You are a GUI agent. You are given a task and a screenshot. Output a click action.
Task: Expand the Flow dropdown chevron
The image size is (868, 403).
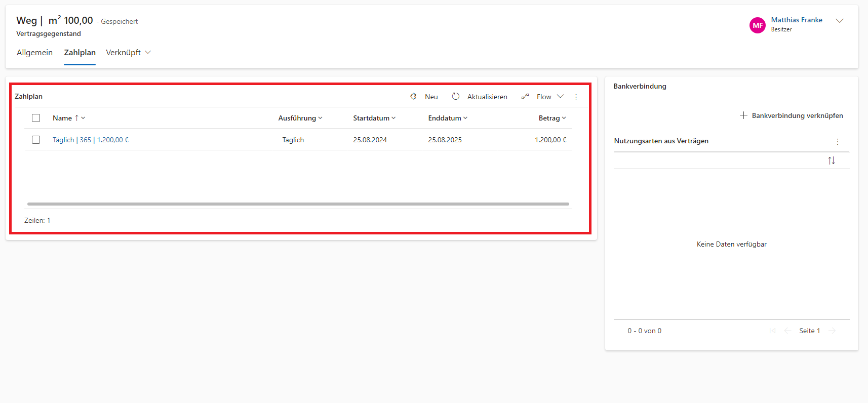[560, 96]
